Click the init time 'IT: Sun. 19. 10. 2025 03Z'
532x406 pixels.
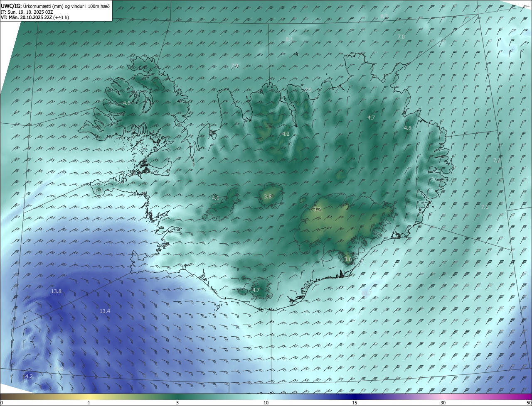click(x=27, y=12)
